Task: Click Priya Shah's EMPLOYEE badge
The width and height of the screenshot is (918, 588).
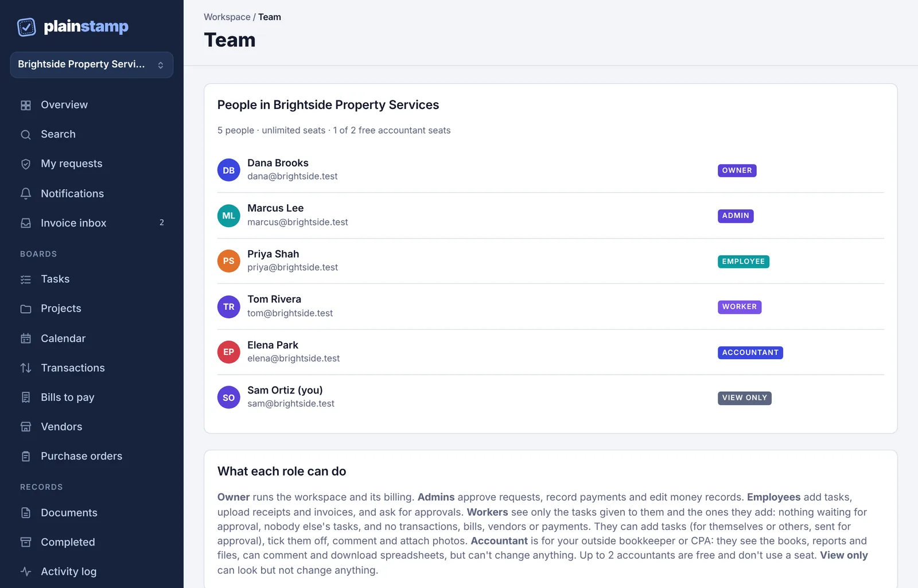Action: 744,262
